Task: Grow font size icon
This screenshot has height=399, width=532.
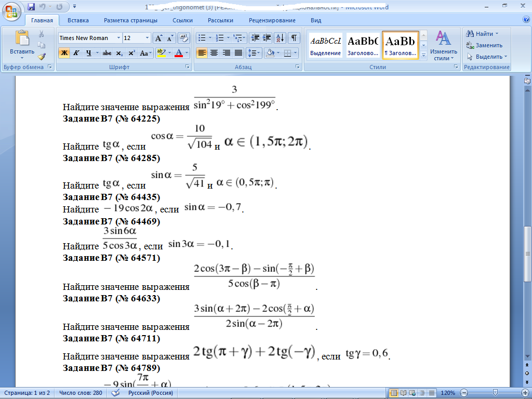Action: coord(158,38)
